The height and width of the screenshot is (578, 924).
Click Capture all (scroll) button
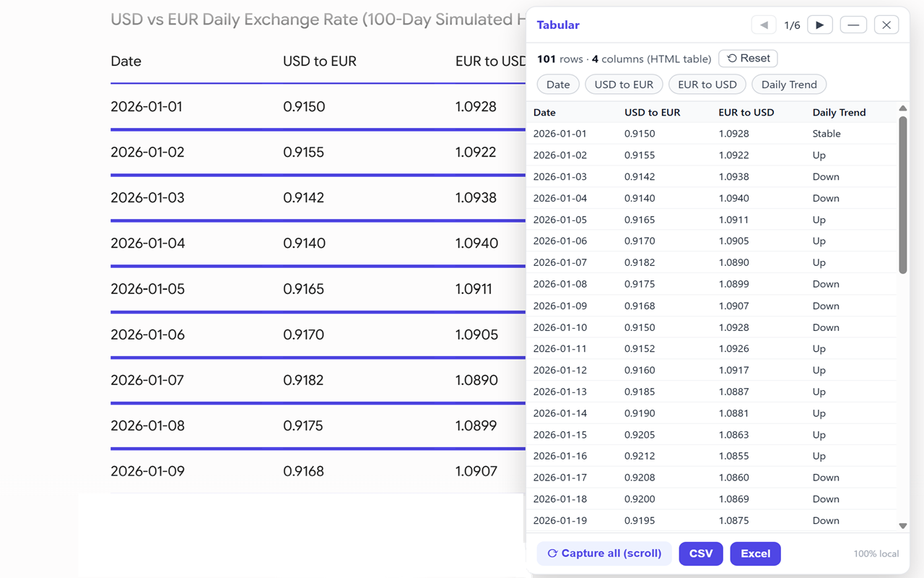[604, 553]
